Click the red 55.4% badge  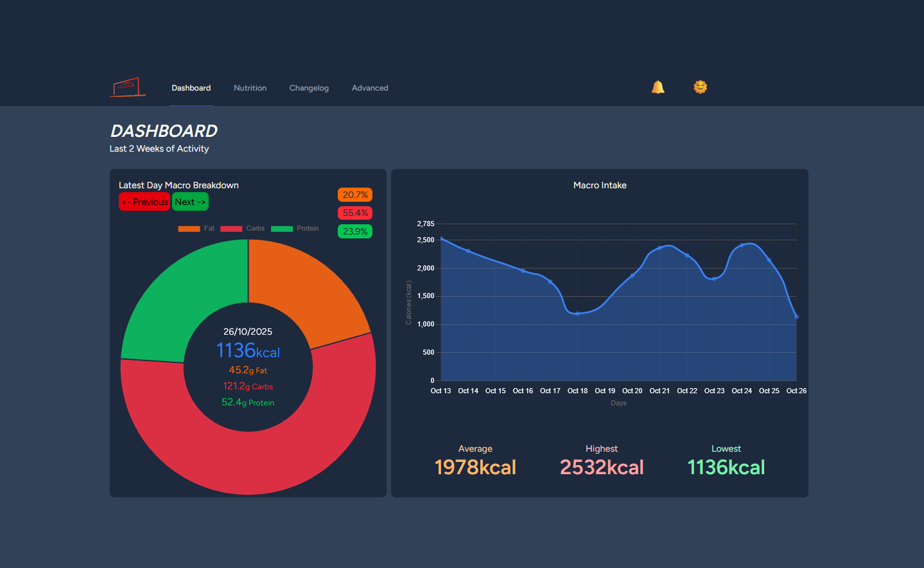click(x=354, y=213)
